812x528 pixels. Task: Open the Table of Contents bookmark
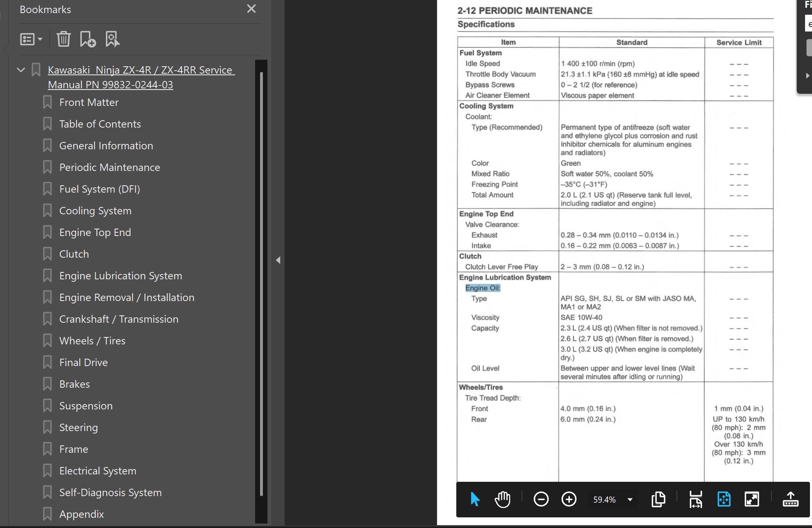tap(100, 124)
